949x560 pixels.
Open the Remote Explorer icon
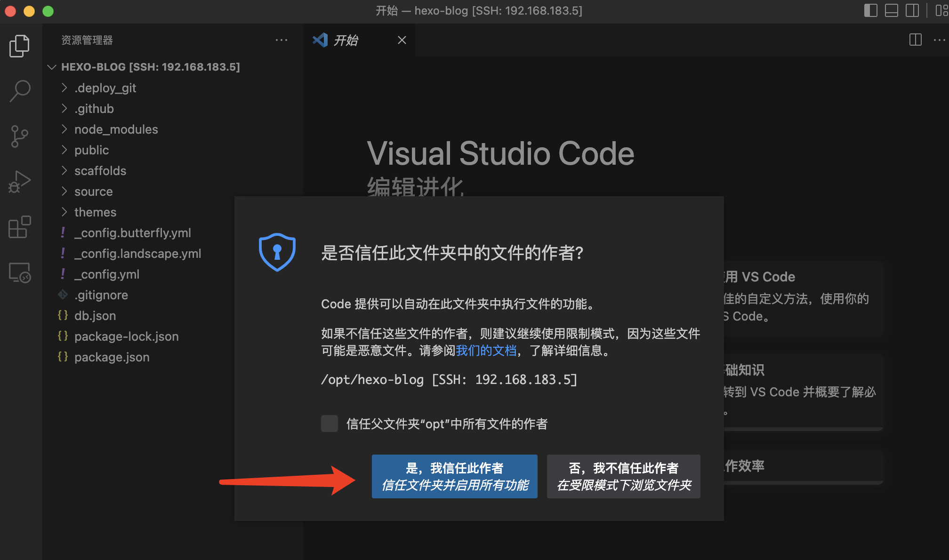(x=19, y=272)
